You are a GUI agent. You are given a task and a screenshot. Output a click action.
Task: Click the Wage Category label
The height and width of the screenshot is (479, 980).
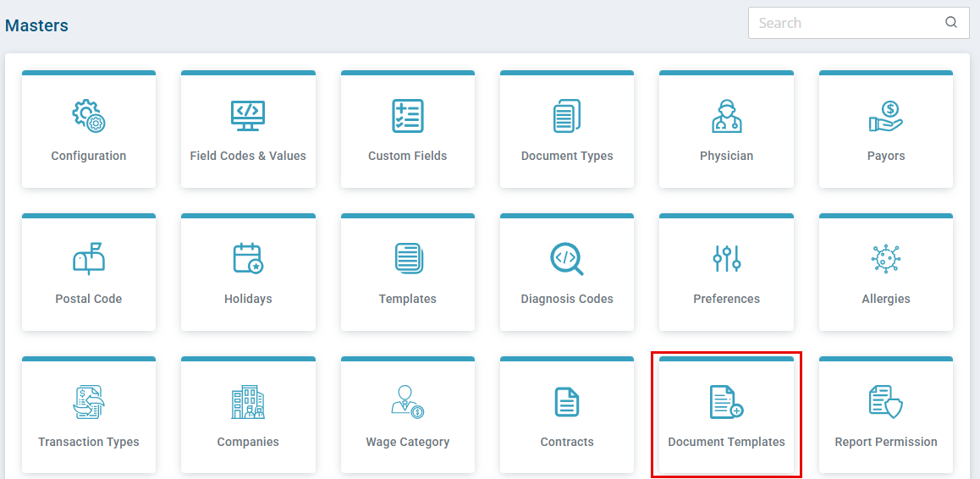click(x=408, y=442)
